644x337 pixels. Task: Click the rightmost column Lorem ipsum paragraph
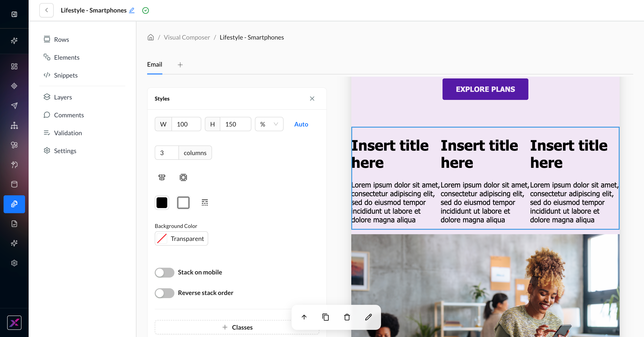tap(574, 202)
